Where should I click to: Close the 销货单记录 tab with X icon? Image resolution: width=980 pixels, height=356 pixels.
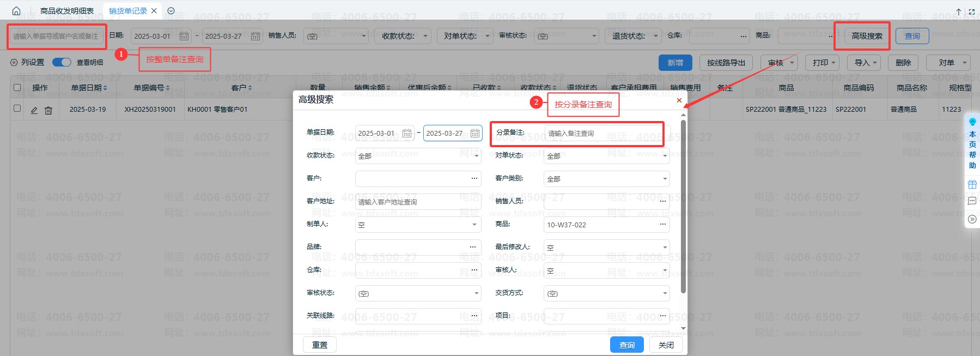tap(154, 11)
